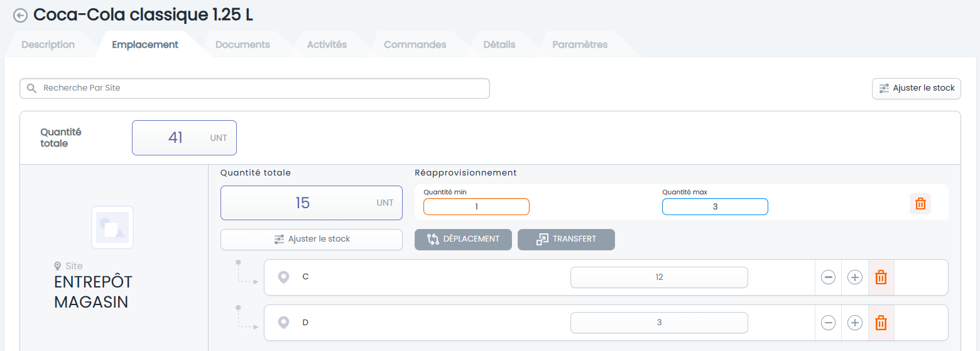The image size is (980, 351).
Task: Click the Quantité max field
Action: tap(715, 207)
